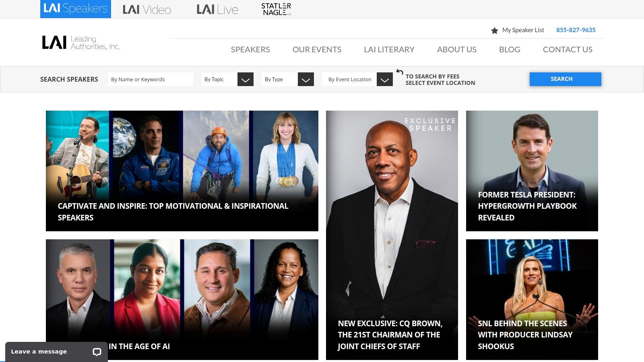Focus the By Name or Keywords field
644x362 pixels.
click(151, 79)
